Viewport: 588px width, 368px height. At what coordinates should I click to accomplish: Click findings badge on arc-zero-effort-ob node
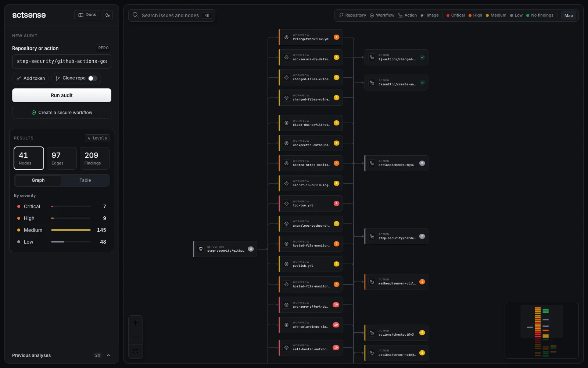click(x=336, y=305)
